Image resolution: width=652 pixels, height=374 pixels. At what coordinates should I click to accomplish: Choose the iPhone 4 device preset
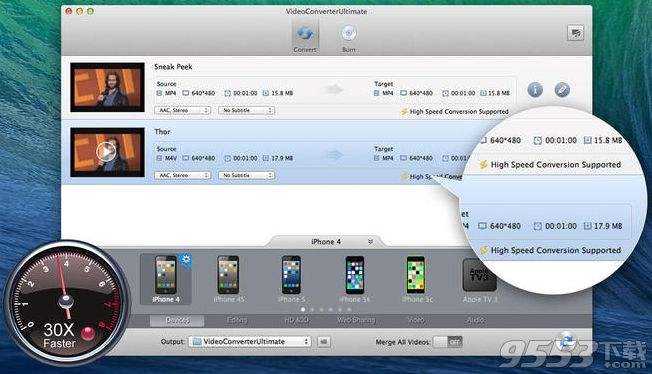click(x=165, y=279)
